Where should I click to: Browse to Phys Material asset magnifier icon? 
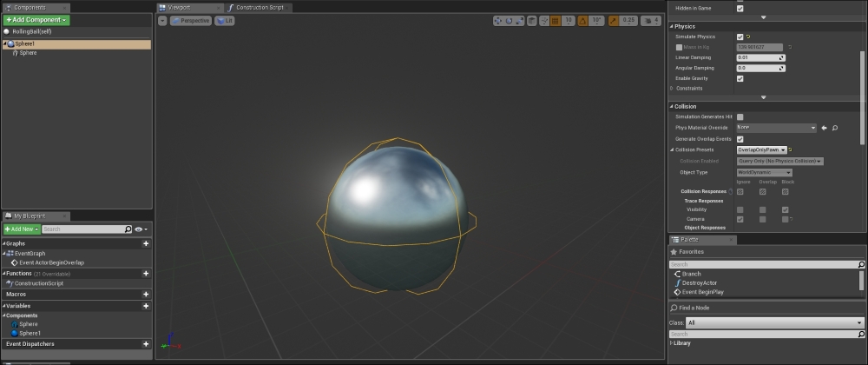[x=835, y=128]
